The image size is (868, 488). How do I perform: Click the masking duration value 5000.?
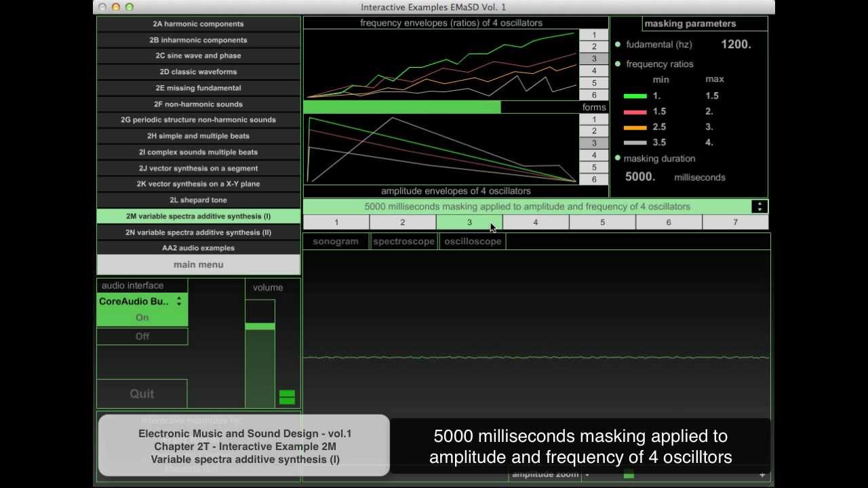click(639, 177)
